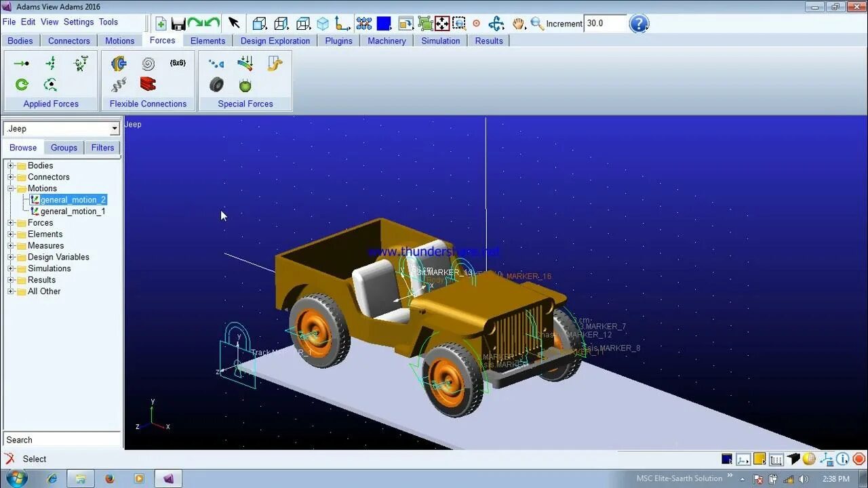Open the Connectors ribbon tab
The height and width of the screenshot is (488, 868).
click(69, 41)
